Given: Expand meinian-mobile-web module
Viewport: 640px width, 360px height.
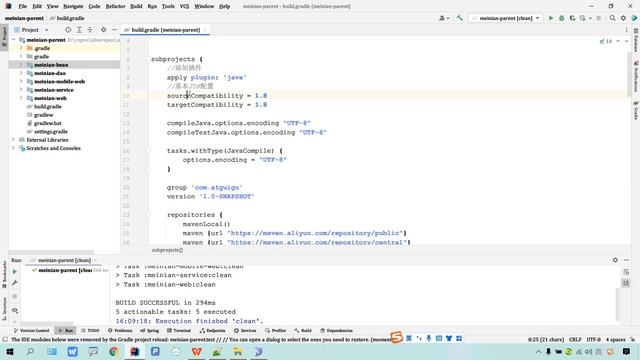Looking at the screenshot, I should (21, 82).
